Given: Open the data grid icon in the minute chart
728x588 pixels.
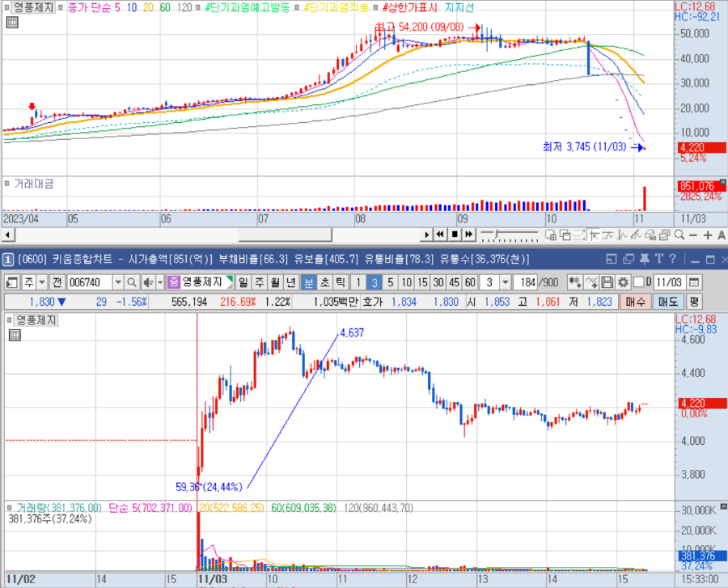Looking at the screenshot, I should (15, 335).
